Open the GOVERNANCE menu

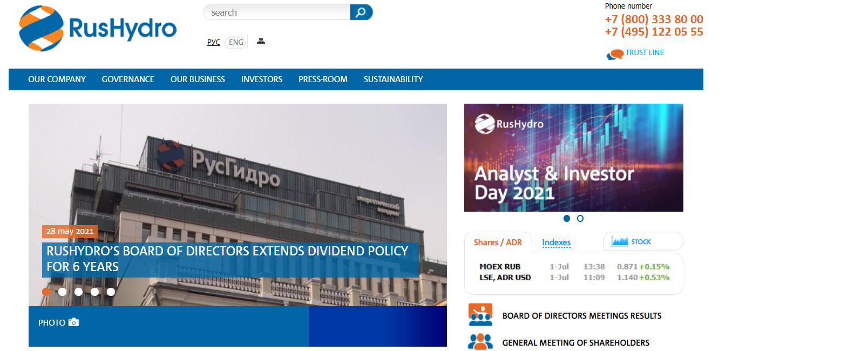pos(128,79)
